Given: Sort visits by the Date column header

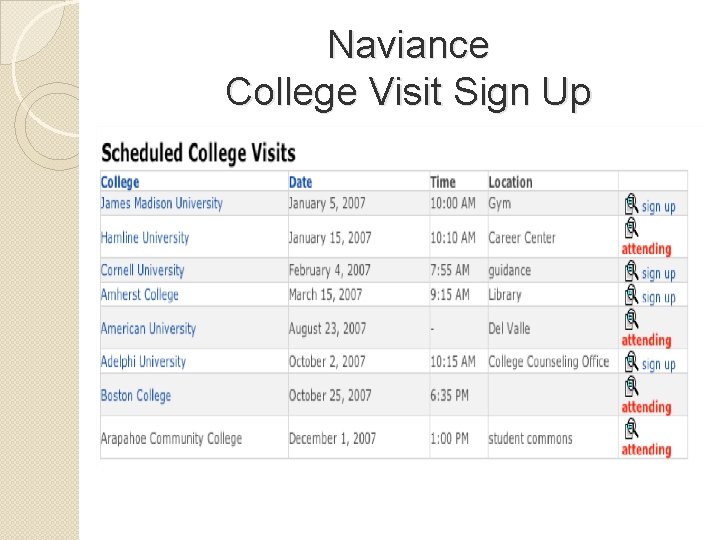Looking at the screenshot, I should [300, 182].
